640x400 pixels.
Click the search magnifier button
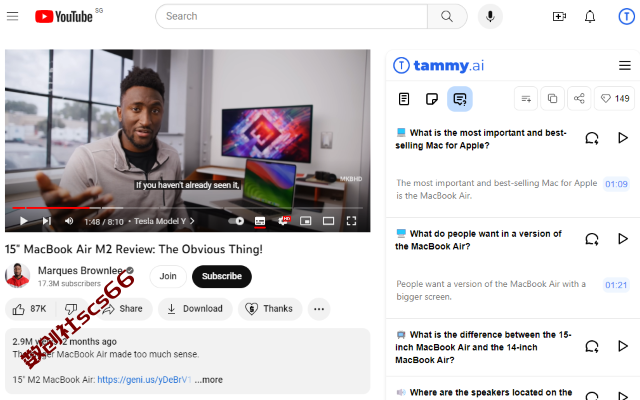(447, 16)
